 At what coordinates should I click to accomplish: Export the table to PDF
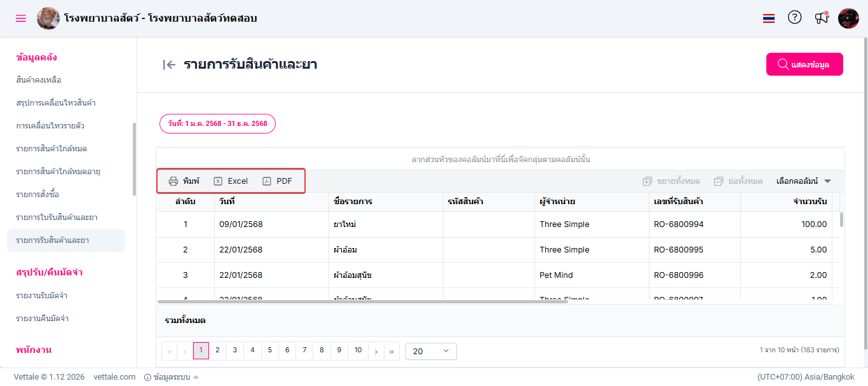(x=278, y=181)
